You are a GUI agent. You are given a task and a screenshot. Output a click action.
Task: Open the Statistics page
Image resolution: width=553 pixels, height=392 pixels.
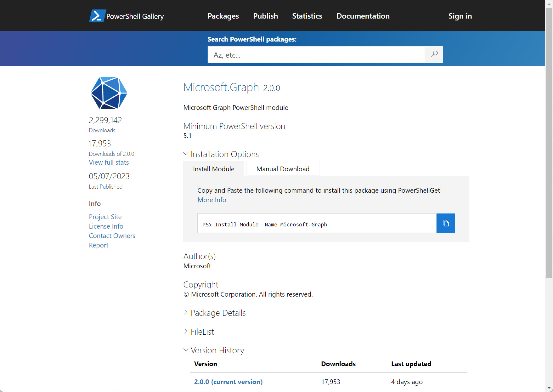pyautogui.click(x=307, y=16)
